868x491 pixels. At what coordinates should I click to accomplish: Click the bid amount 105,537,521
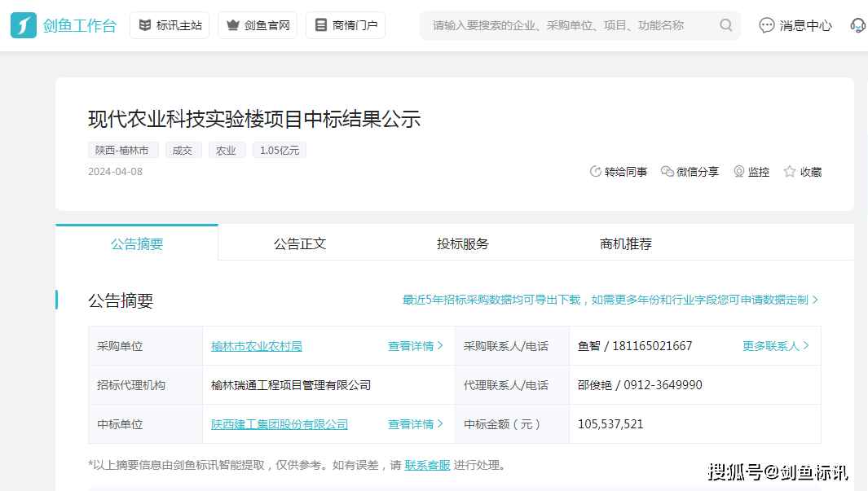click(x=610, y=424)
